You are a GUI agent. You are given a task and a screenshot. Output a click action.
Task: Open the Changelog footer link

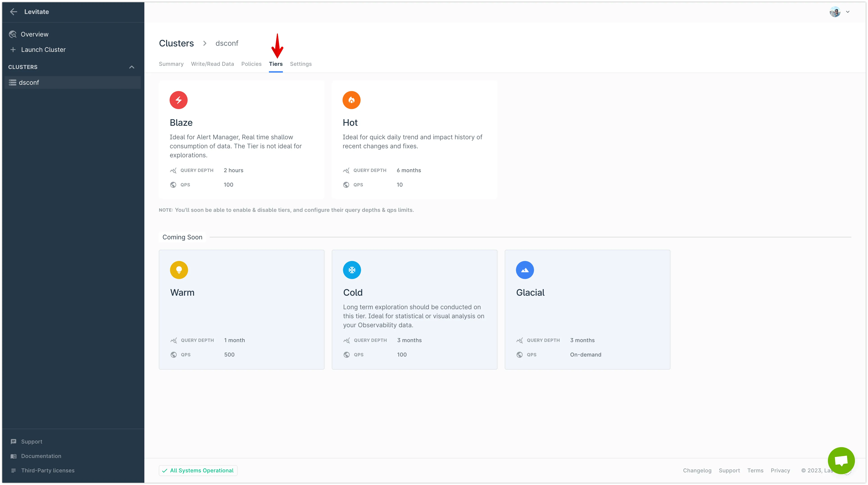click(x=697, y=471)
